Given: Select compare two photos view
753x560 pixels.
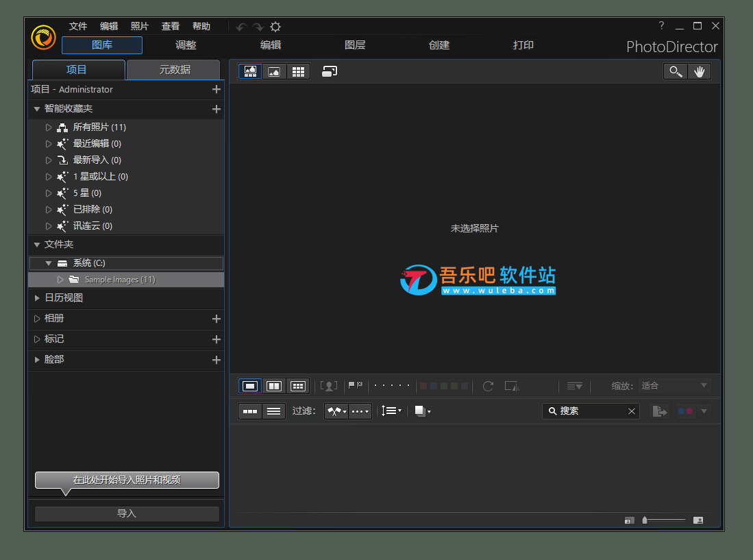Looking at the screenshot, I should 274,386.
